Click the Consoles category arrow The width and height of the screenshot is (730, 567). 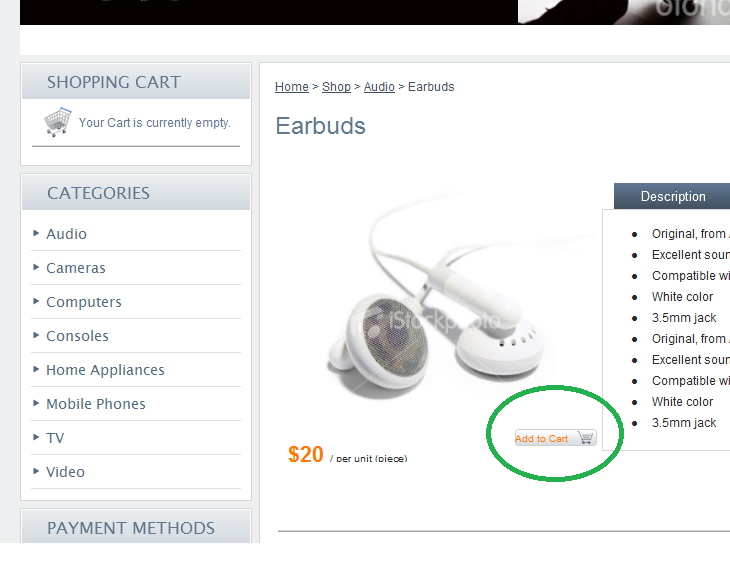tap(36, 335)
